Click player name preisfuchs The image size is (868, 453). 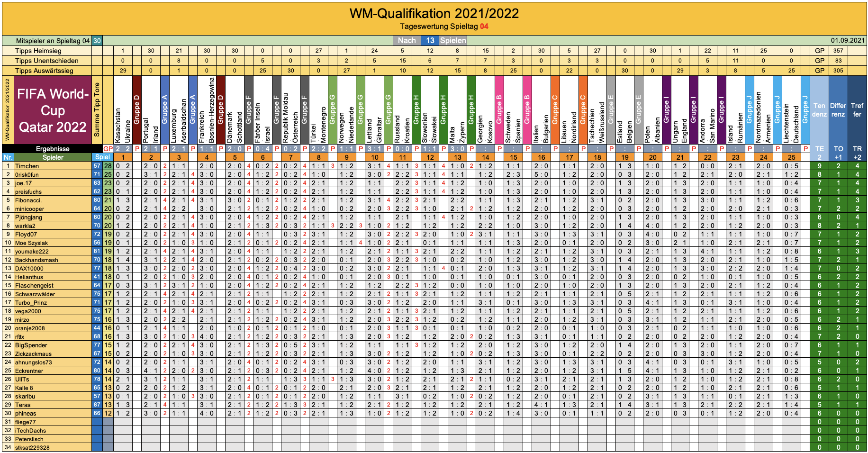28,191
